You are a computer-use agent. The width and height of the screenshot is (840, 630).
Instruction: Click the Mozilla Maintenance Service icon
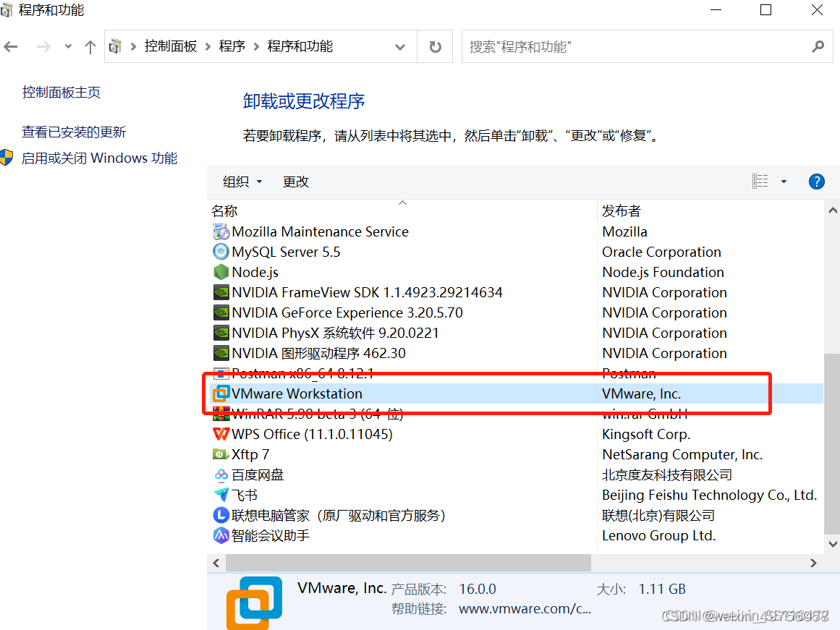point(221,231)
